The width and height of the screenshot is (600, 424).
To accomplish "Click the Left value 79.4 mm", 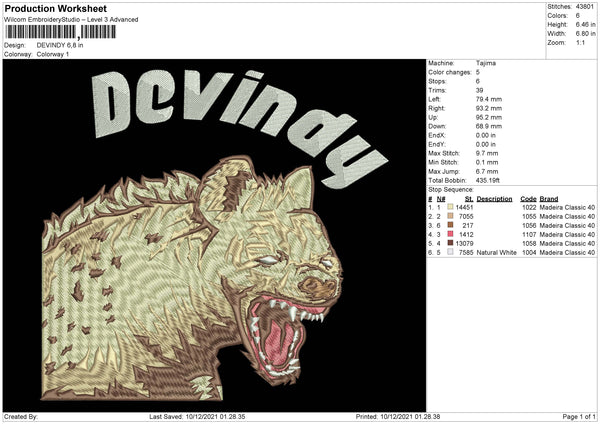I will 488,99.
